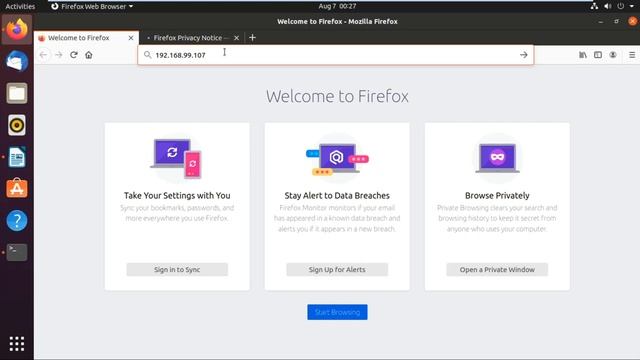Image resolution: width=640 pixels, height=360 pixels.
Task: Click the Browse Privately heading
Action: coord(497,196)
